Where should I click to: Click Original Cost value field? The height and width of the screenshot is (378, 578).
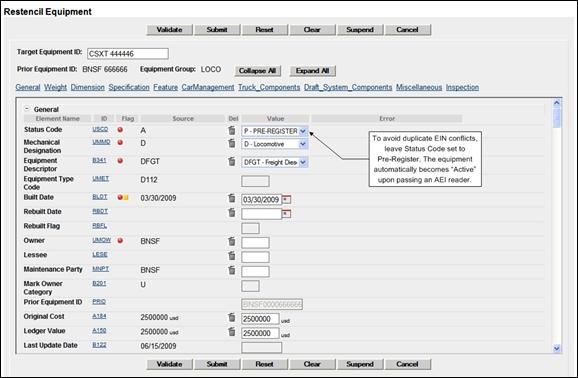(x=260, y=319)
